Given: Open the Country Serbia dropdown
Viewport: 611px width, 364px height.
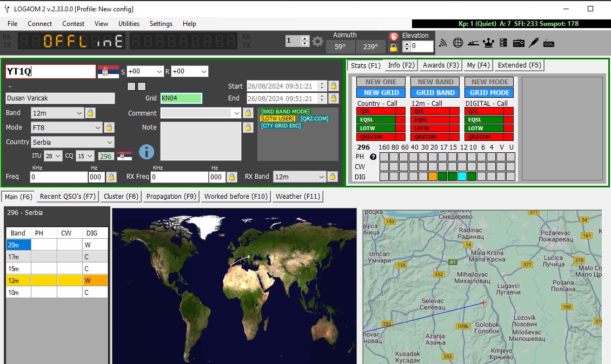Looking at the screenshot, I should (110, 142).
